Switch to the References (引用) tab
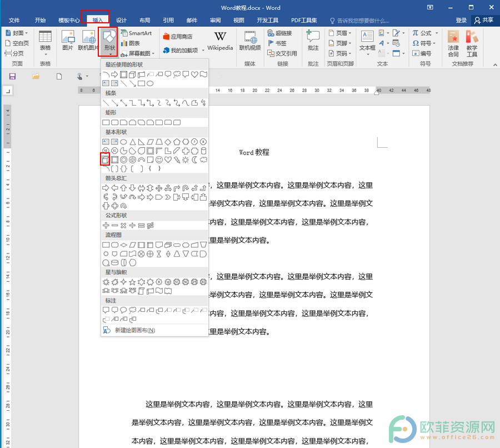500x448 pixels. click(168, 21)
